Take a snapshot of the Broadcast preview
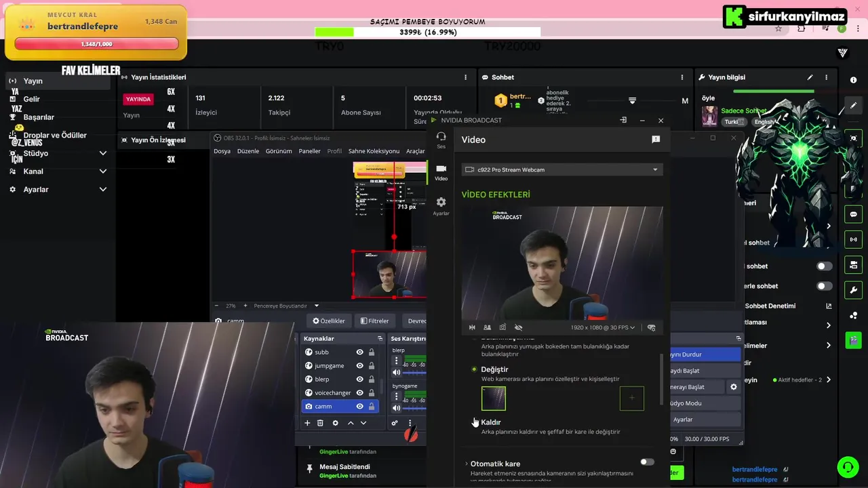 coord(502,327)
